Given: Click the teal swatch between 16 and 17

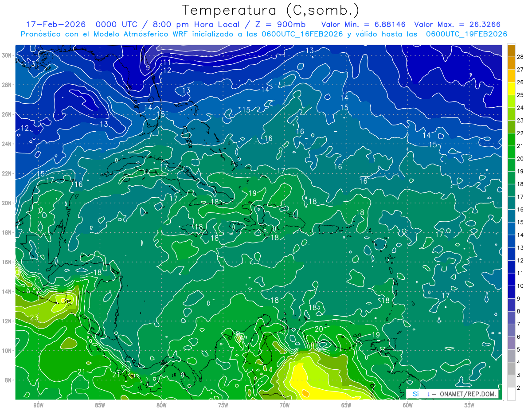Looking at the screenshot, I should coord(511,203).
